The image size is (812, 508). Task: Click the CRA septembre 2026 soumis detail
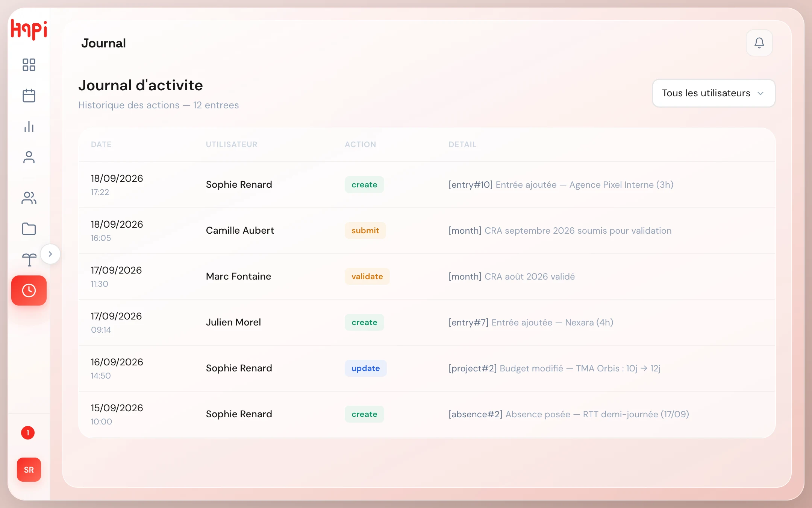tap(560, 231)
